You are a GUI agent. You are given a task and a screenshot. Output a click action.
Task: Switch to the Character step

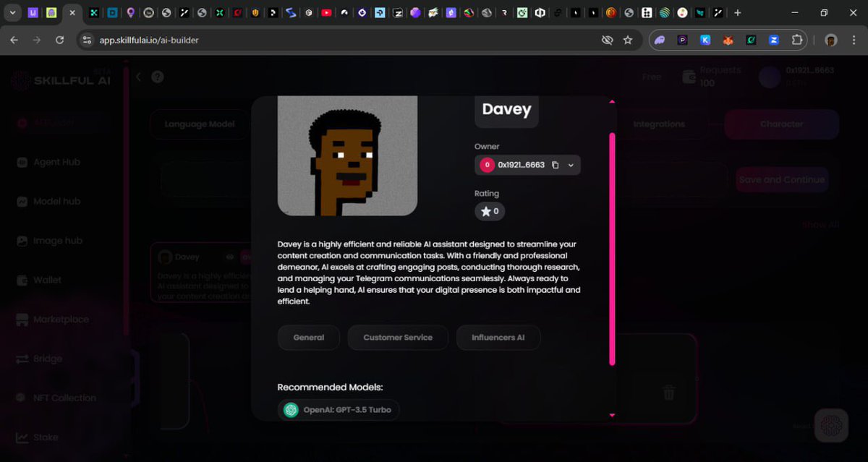[x=781, y=124]
